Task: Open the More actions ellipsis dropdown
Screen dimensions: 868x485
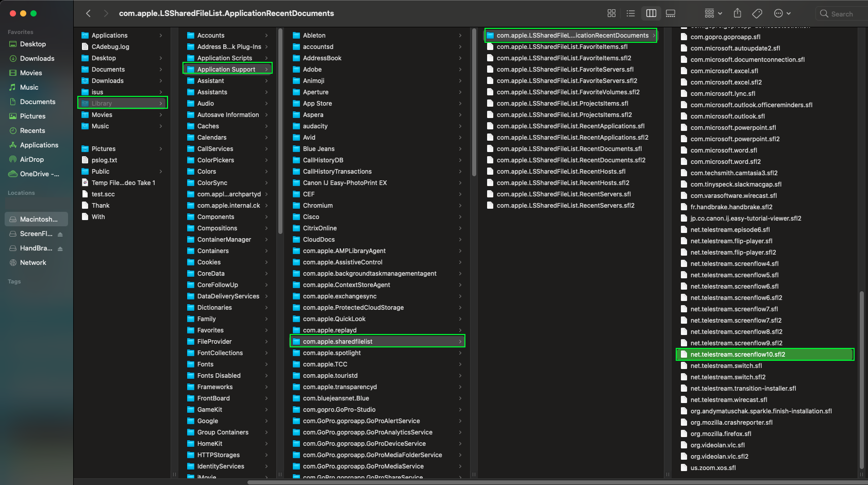Action: [x=782, y=13]
